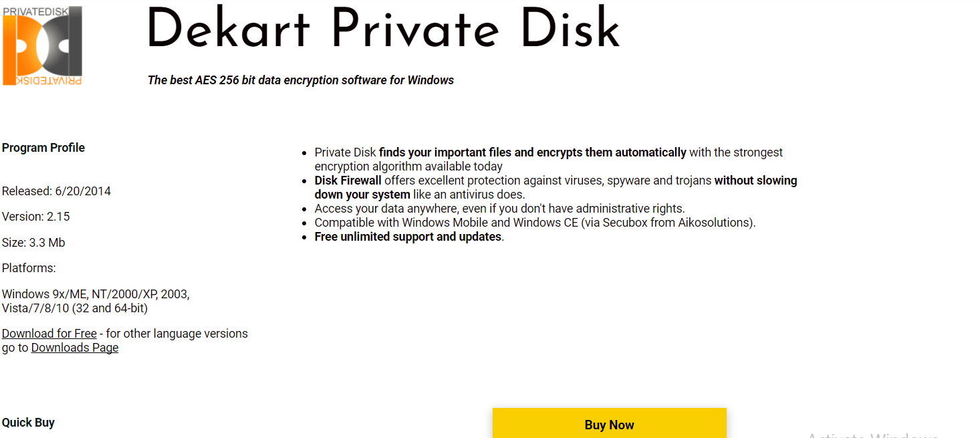980x438 pixels.
Task: Click the Released 6/20/2014 date
Action: 56,191
